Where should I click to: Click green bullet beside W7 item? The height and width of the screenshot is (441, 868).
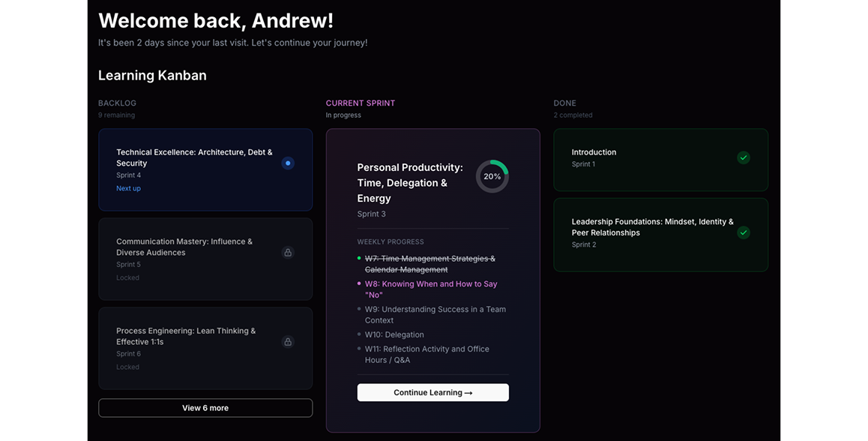coord(360,258)
